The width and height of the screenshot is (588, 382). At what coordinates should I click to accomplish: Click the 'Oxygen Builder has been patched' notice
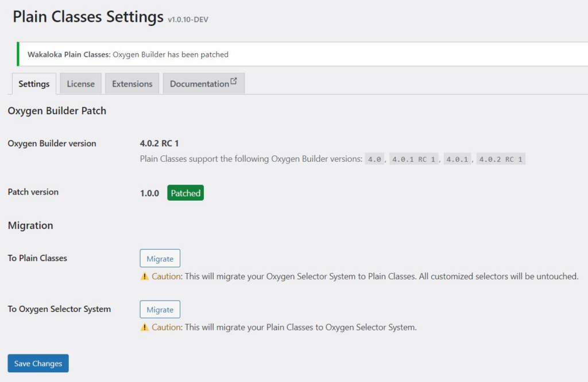click(303, 54)
